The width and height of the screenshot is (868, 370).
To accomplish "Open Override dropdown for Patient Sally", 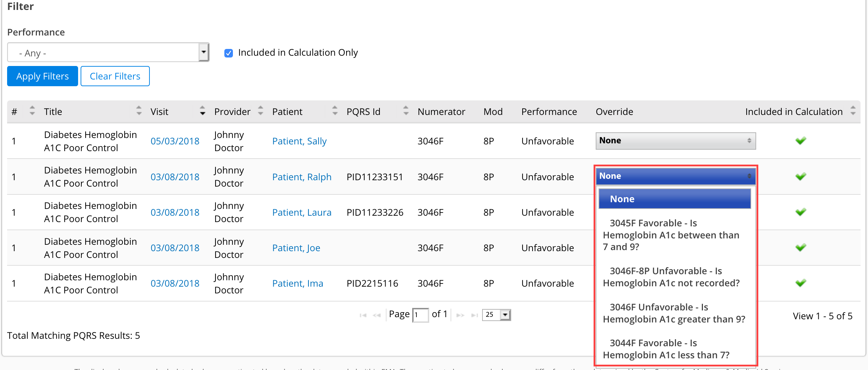I will (x=675, y=141).
